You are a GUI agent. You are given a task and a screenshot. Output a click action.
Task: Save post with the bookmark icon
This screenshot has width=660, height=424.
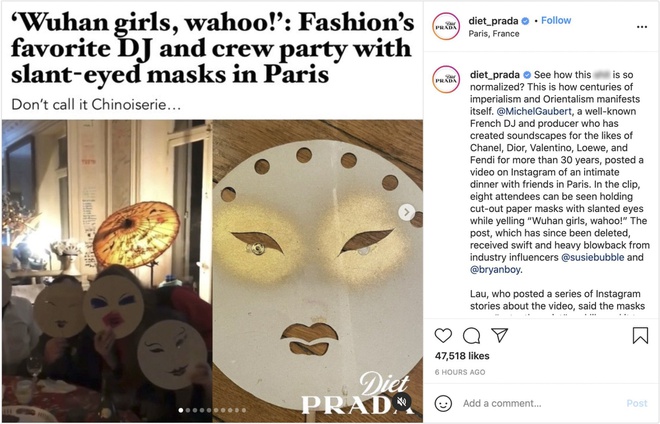pos(640,336)
